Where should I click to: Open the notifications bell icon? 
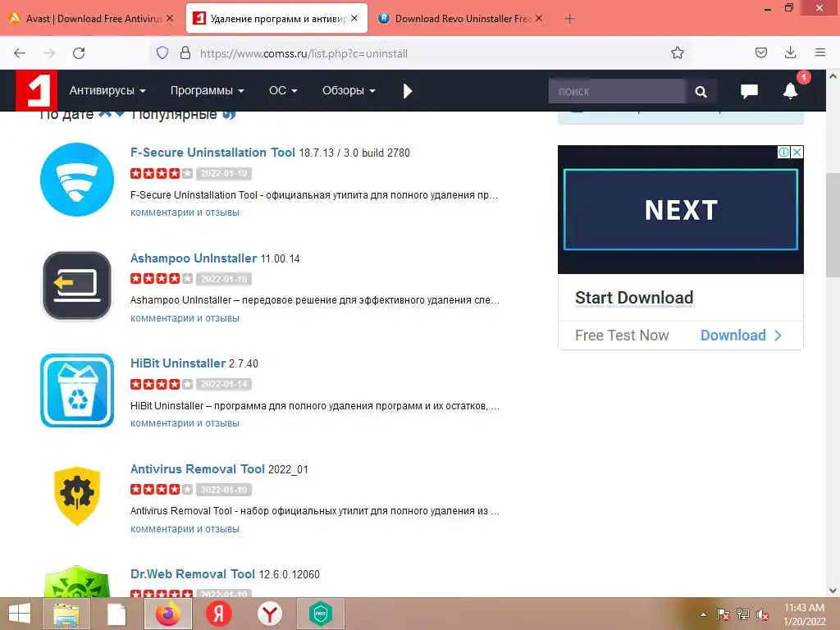[790, 91]
